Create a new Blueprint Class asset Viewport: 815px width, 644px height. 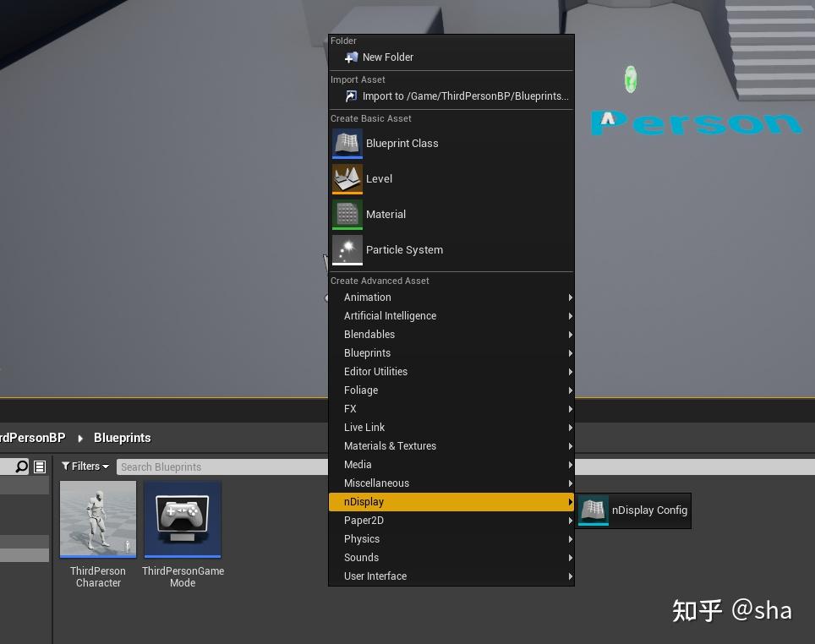tap(402, 144)
